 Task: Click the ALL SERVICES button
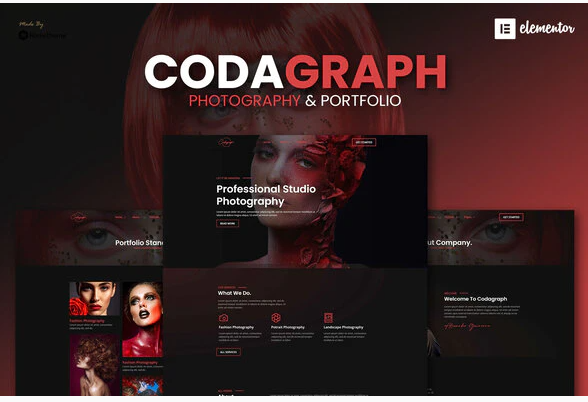click(x=228, y=352)
